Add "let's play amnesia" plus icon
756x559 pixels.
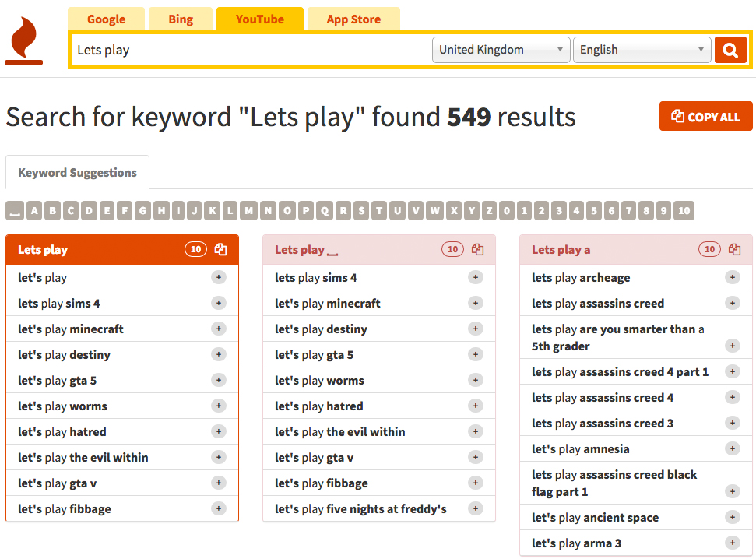[733, 448]
